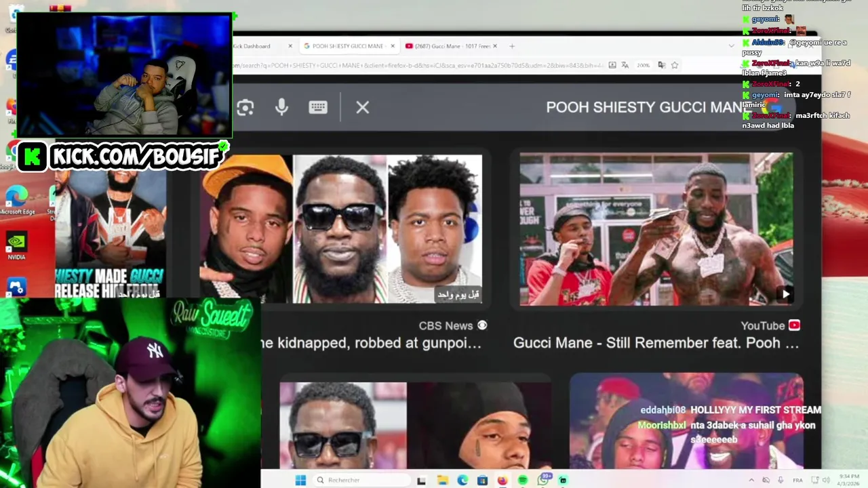
Task: Open Microsoft Store from taskbar
Action: pyautogui.click(x=482, y=481)
